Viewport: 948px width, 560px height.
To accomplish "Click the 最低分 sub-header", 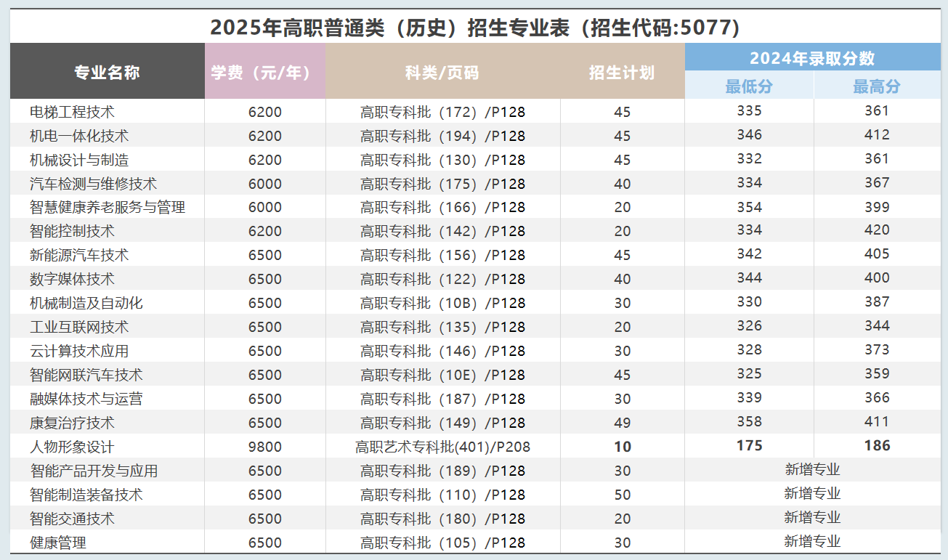I will tap(749, 86).
